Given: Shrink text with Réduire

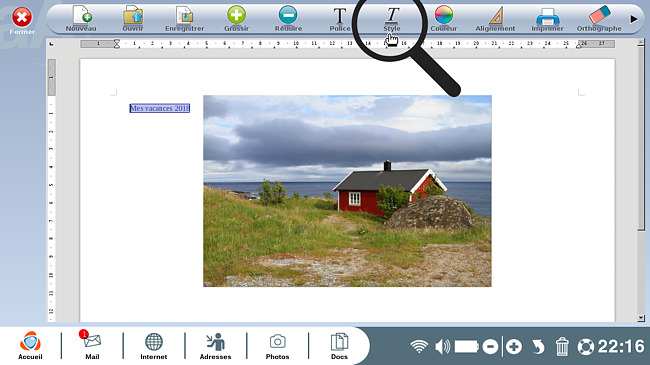Looking at the screenshot, I should point(288,19).
